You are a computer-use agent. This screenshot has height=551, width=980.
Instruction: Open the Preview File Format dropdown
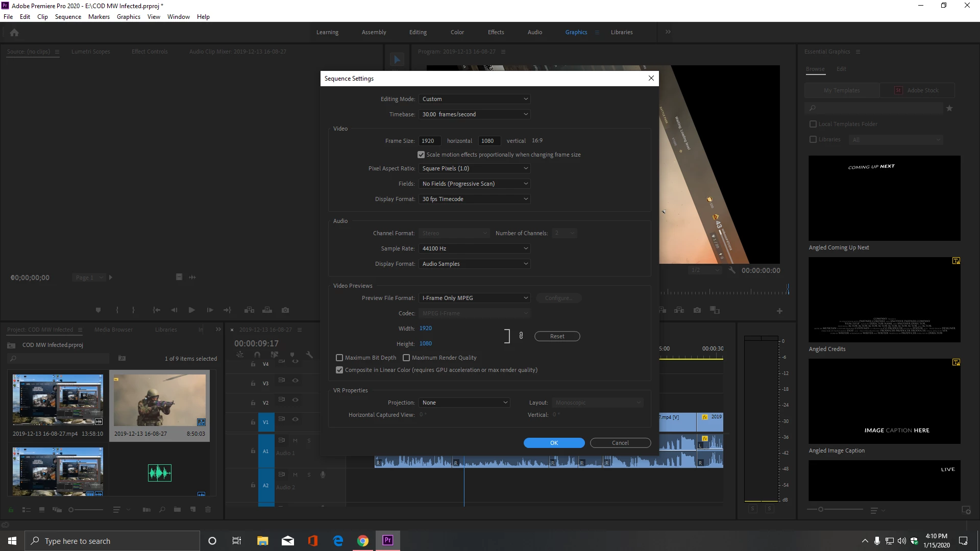[x=474, y=298]
